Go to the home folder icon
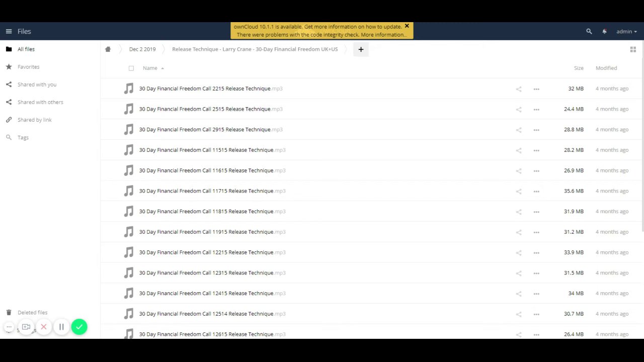Screen dimensions: 644x362 [108, 49]
